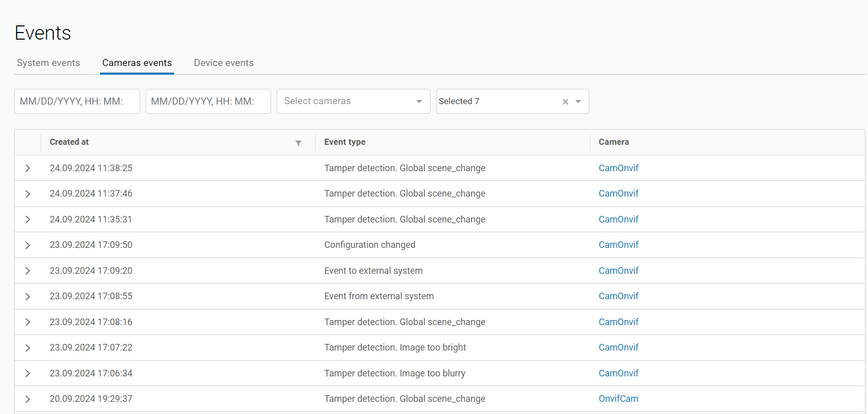This screenshot has width=868, height=414.
Task: Open the OnvifCam camera link
Action: [x=618, y=399]
